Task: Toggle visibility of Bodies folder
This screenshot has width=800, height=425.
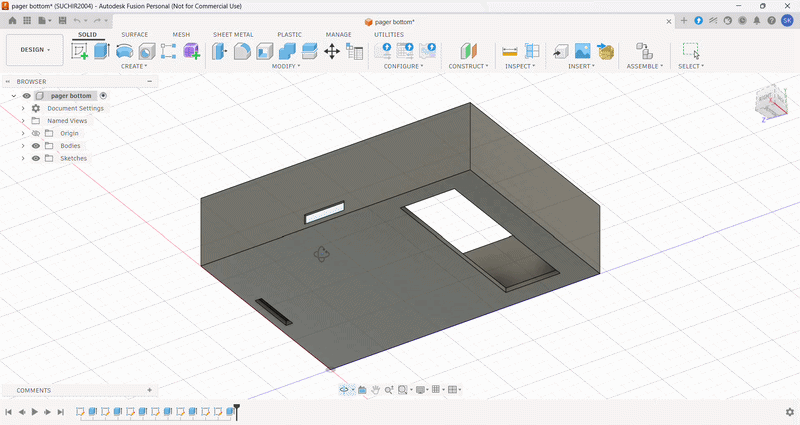Action: (x=36, y=146)
